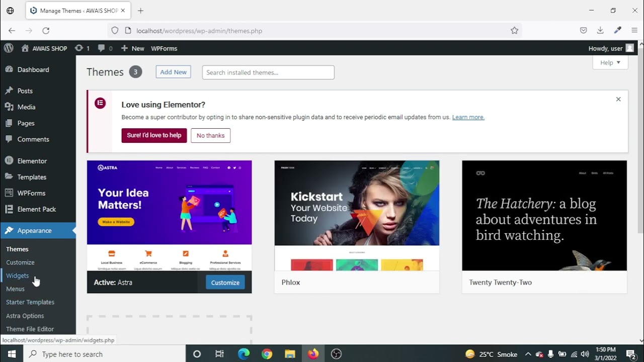The image size is (644, 362).
Task: Click the Add New theme button
Action: click(x=173, y=72)
